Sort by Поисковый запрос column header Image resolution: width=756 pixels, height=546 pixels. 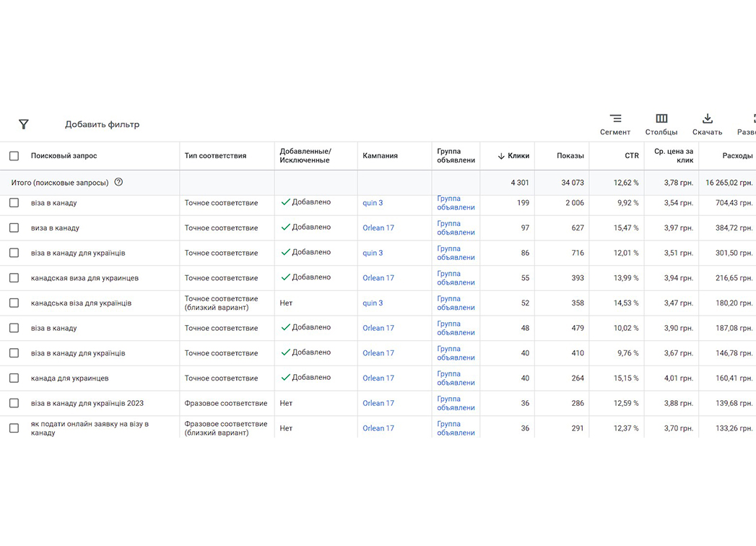[x=64, y=156]
